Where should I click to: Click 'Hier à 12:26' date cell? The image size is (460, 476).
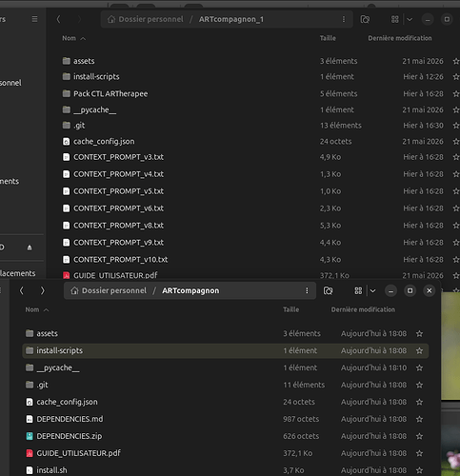(x=423, y=77)
